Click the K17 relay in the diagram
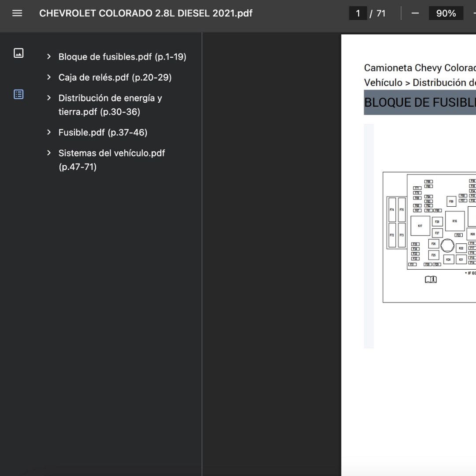 pos(420,226)
